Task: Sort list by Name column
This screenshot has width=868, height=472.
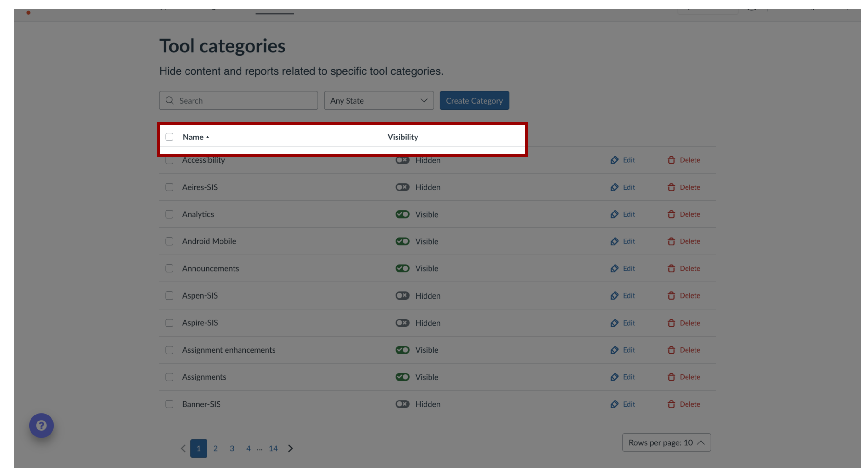Action: (x=196, y=136)
